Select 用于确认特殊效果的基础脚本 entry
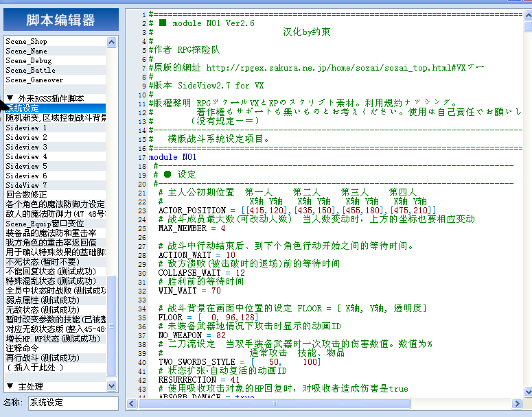This screenshot has width=532, height=417. click(56, 252)
